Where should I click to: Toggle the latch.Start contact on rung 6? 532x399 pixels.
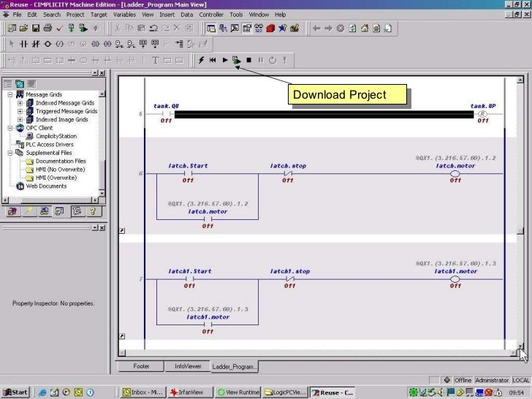[x=188, y=174]
